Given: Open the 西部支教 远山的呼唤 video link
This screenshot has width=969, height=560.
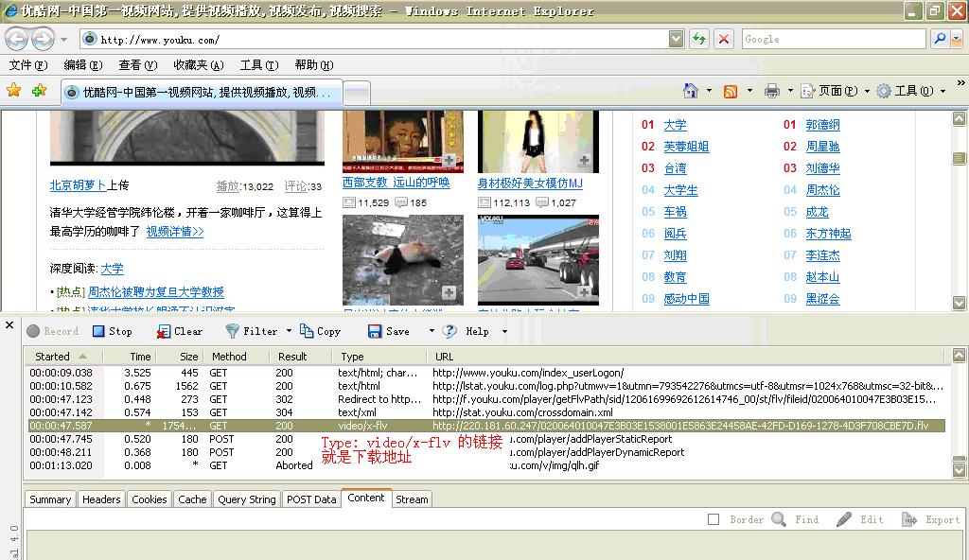Looking at the screenshot, I should pos(396,183).
